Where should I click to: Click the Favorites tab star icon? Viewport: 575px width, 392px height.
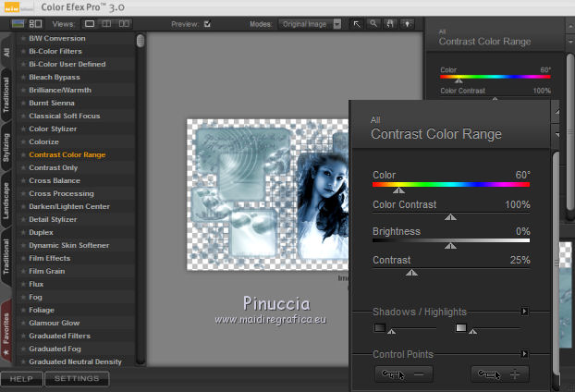pos(6,353)
